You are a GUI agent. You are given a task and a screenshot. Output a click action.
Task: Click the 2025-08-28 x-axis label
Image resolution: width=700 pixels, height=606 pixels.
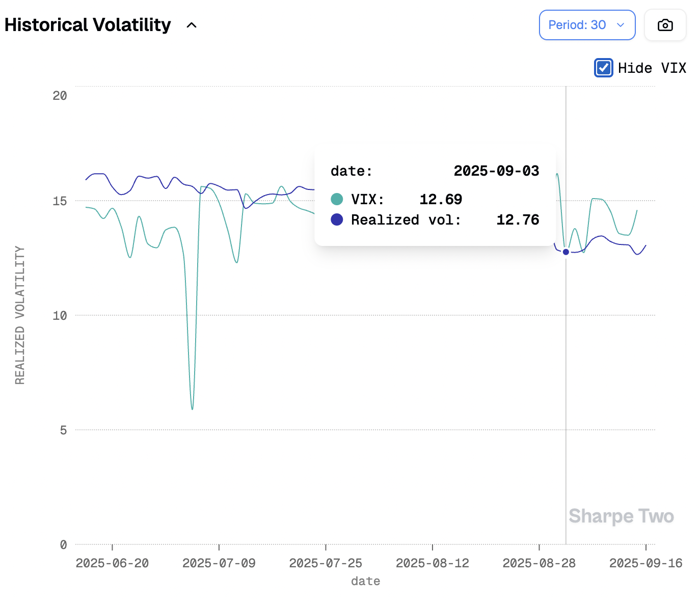[539, 563]
